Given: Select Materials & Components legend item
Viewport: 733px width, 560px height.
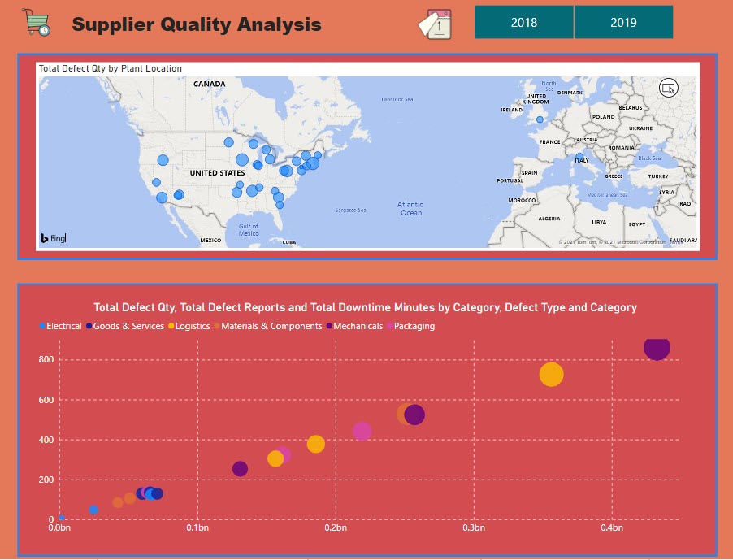Looking at the screenshot, I should tap(268, 326).
